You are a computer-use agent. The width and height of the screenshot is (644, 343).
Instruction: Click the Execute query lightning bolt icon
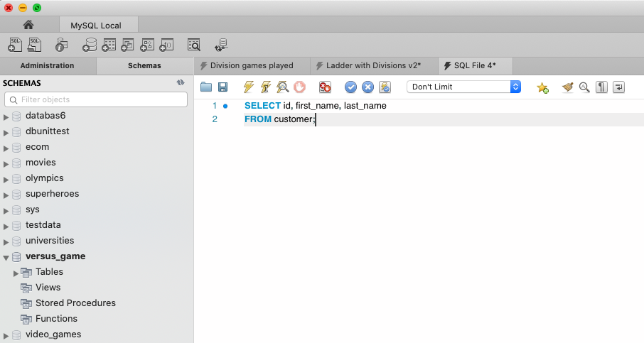[248, 87]
